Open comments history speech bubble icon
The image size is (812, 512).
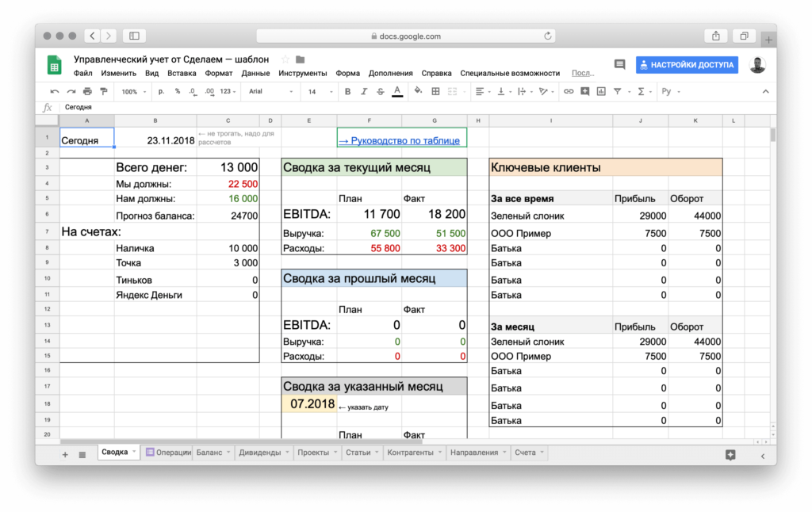pos(619,65)
